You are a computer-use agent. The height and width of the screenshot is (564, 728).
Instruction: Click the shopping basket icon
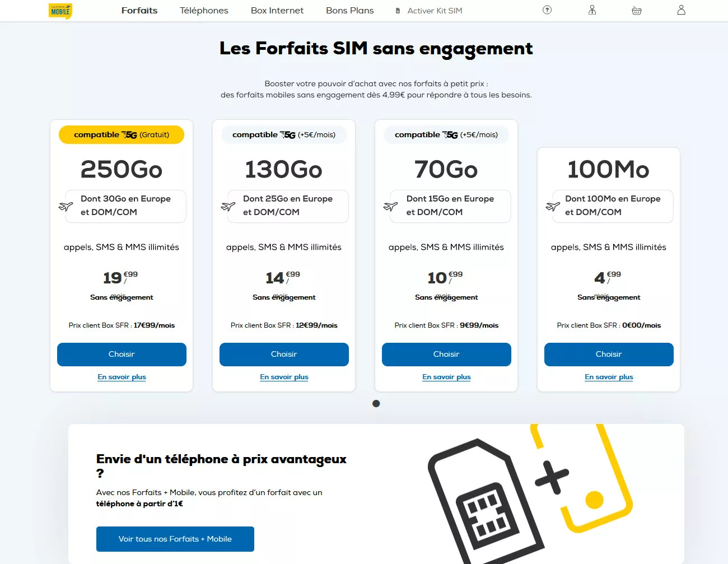click(x=636, y=10)
